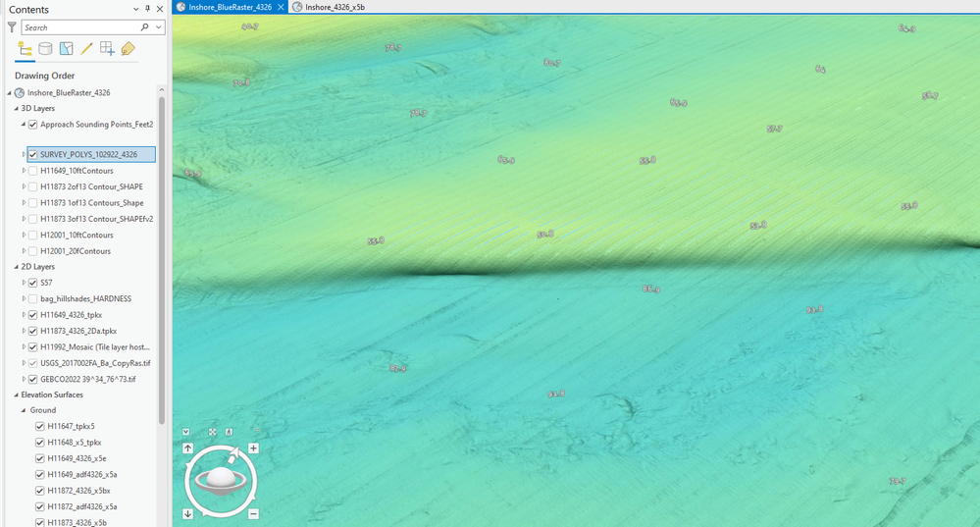Select the List By Data Source cylinder icon
The height and width of the screenshot is (527, 980).
(x=45, y=49)
